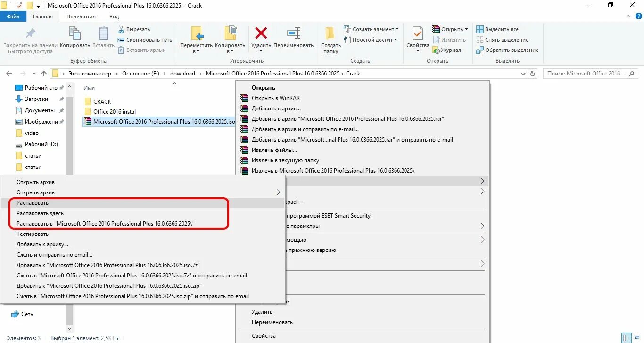Open the Файл tab
The height and width of the screenshot is (343, 644).
[13, 17]
